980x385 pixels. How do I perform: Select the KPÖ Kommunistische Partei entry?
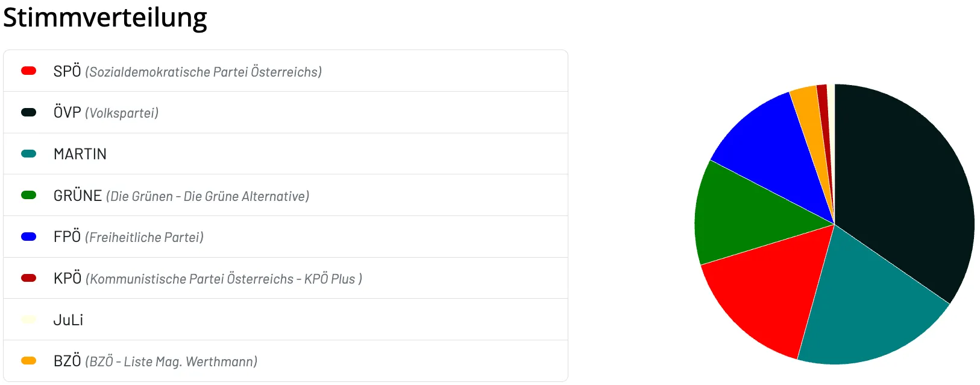(286, 278)
